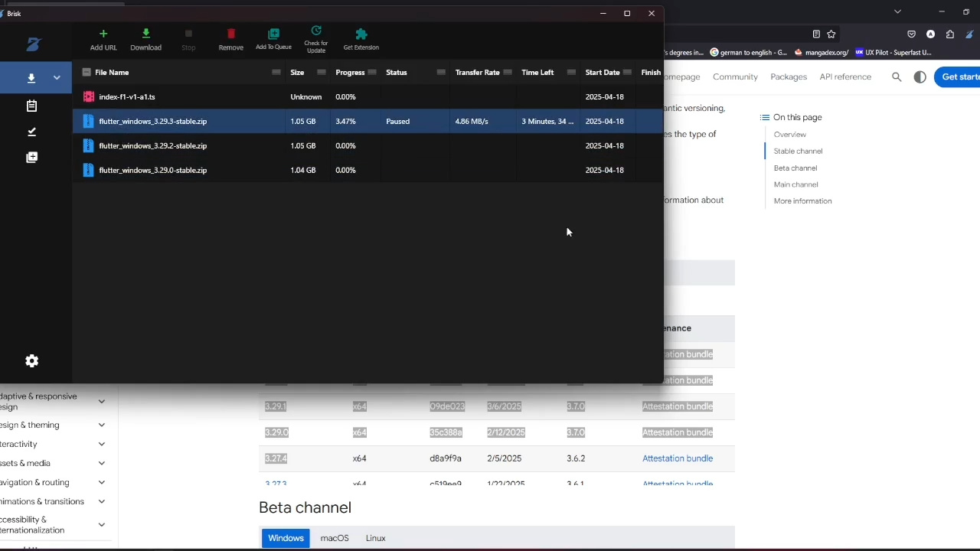
Task: Select flutter_windows_3.29.0-stable.zip row
Action: point(367,170)
